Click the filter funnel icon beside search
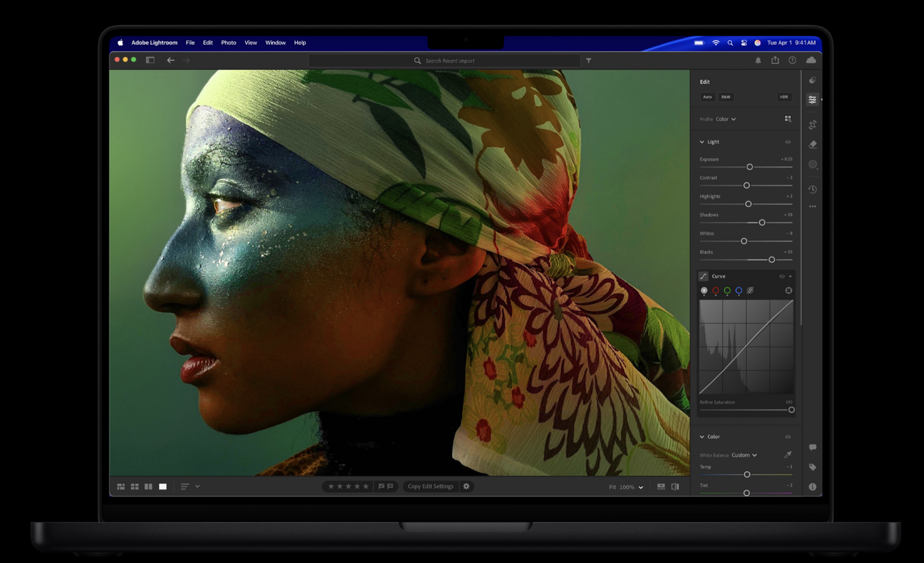This screenshot has height=563, width=924. (x=588, y=61)
